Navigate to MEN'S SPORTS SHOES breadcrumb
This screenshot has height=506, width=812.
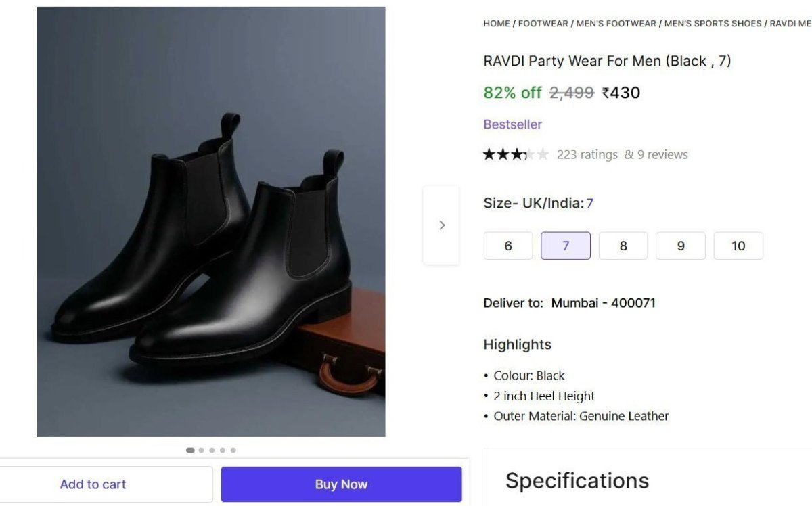711,23
